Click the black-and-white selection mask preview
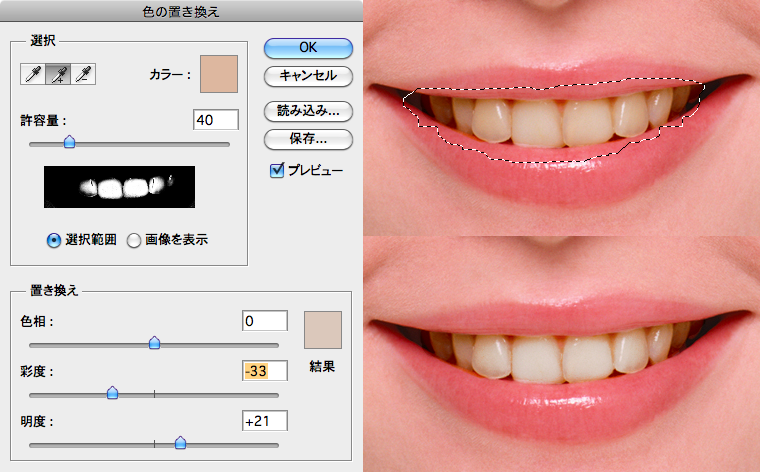760x472 pixels. (119, 187)
